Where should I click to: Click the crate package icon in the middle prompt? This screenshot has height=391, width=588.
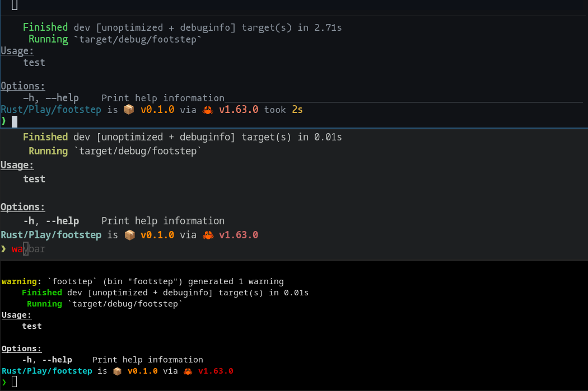click(130, 234)
